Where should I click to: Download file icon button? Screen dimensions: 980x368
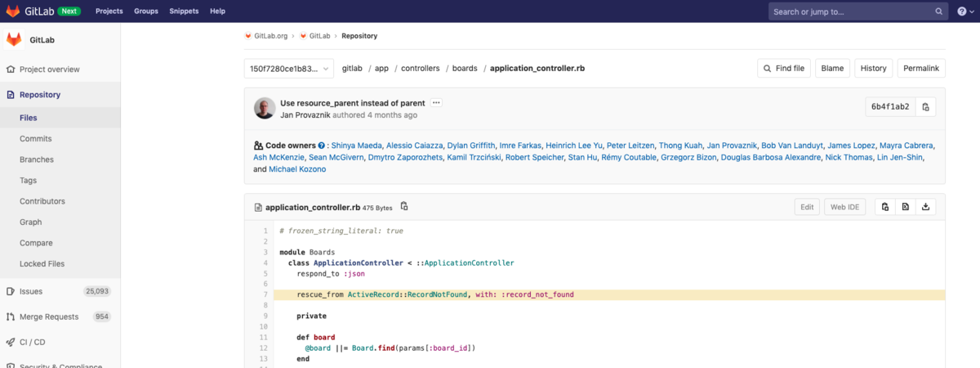925,207
